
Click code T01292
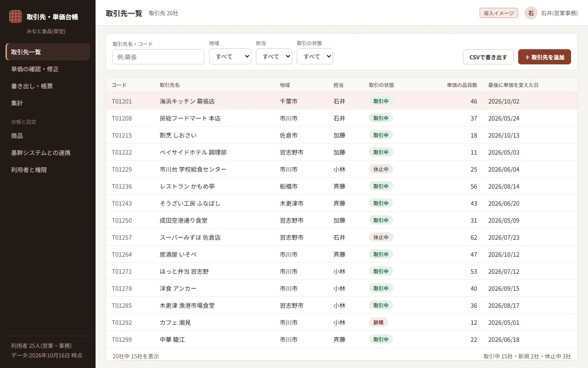122,322
